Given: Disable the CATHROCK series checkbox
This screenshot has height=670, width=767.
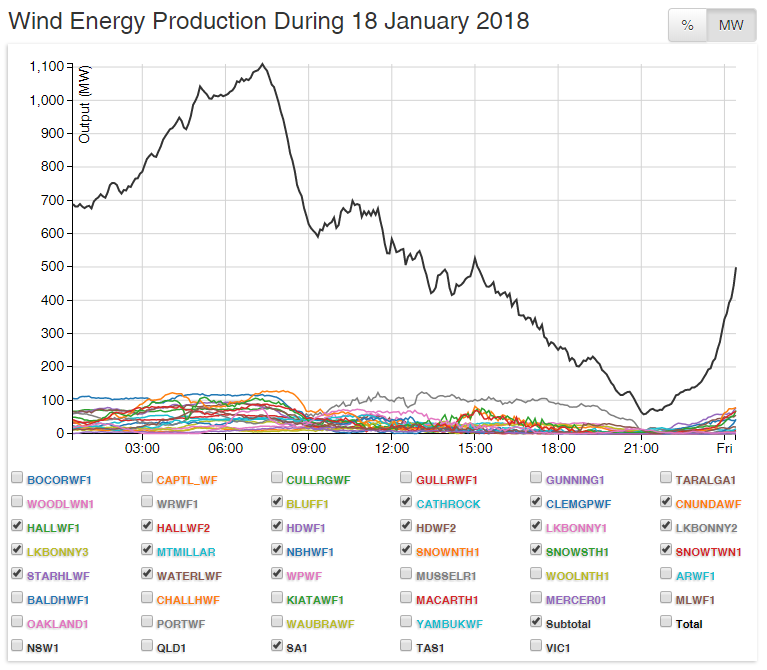Looking at the screenshot, I should 406,503.
